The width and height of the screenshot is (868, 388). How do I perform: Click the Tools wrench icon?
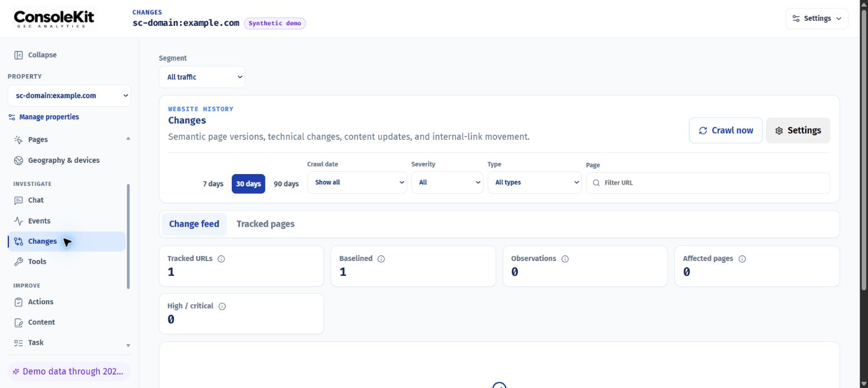pos(18,262)
